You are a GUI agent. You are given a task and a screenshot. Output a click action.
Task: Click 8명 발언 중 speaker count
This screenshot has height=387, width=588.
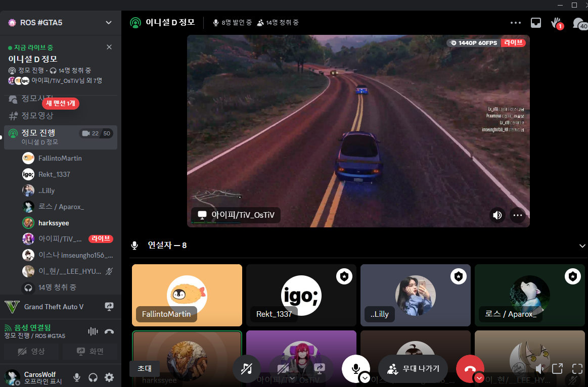tap(232, 22)
